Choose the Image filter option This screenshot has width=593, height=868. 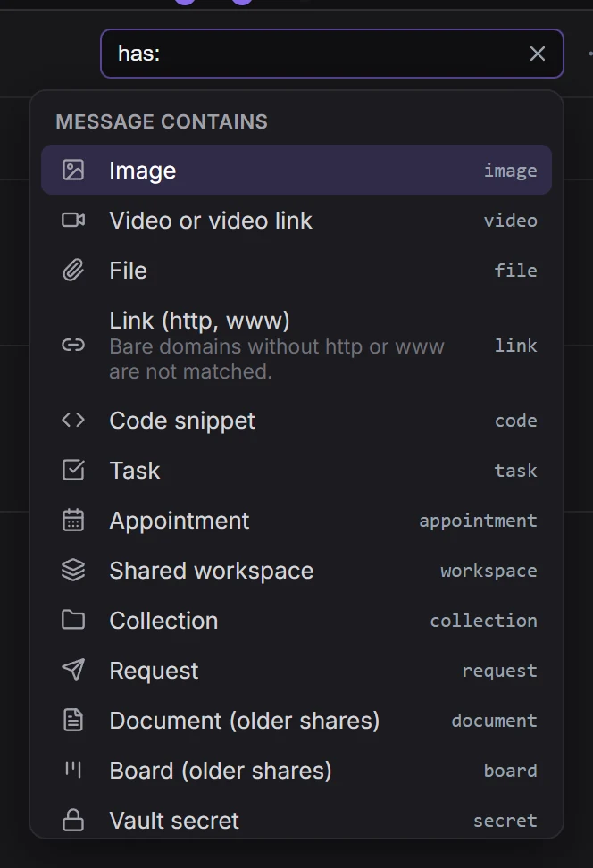(296, 170)
